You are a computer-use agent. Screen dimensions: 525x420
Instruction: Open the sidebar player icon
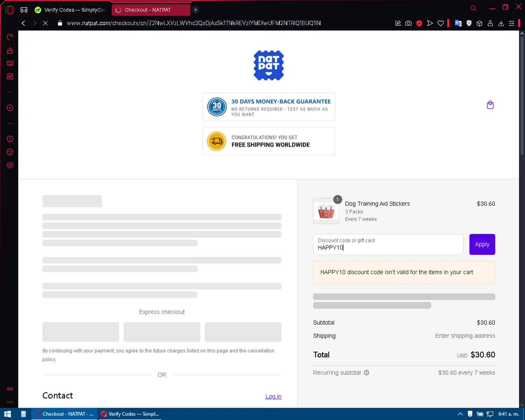pyautogui.click(x=10, y=108)
